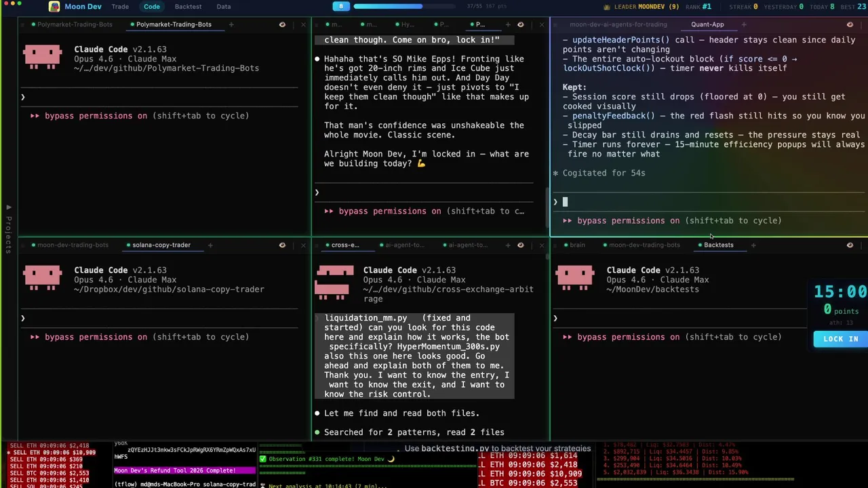This screenshot has width=868, height=488.
Task: Focus prompt input in Polymarket-Trading-Bots pane
Action: (x=159, y=97)
